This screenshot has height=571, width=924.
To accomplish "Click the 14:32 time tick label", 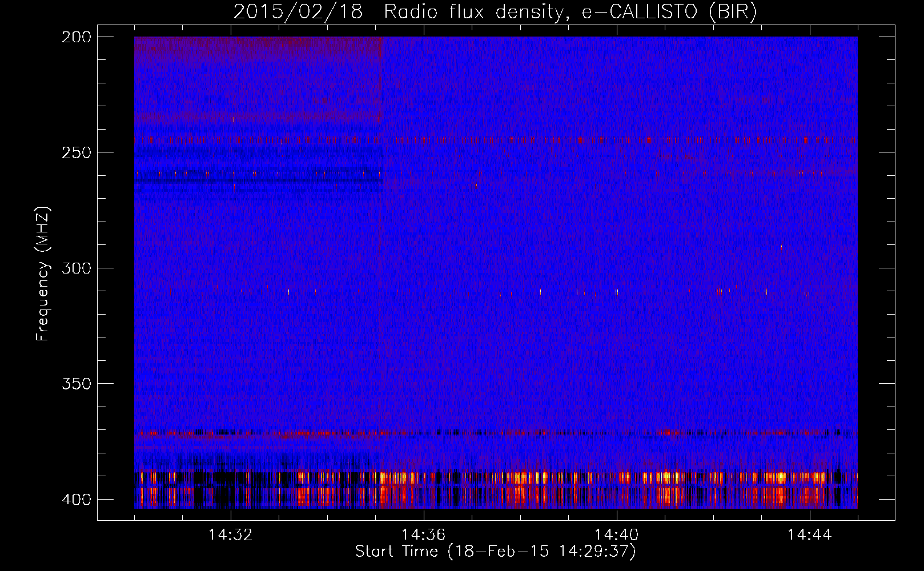I will [x=231, y=535].
